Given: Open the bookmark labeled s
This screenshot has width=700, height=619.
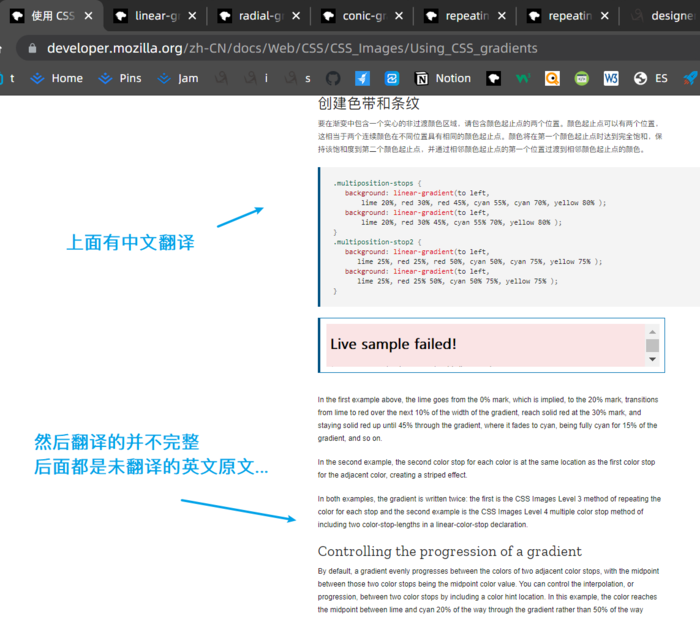Looking at the screenshot, I should (x=298, y=79).
